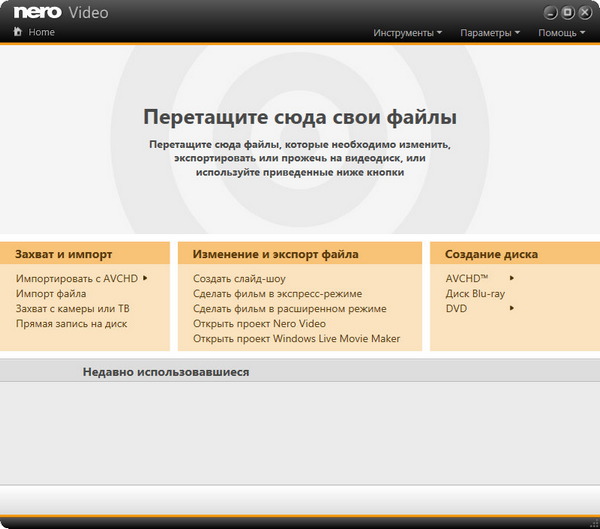Click Импортировать с AVCHD
This screenshot has height=529, width=600.
77,278
